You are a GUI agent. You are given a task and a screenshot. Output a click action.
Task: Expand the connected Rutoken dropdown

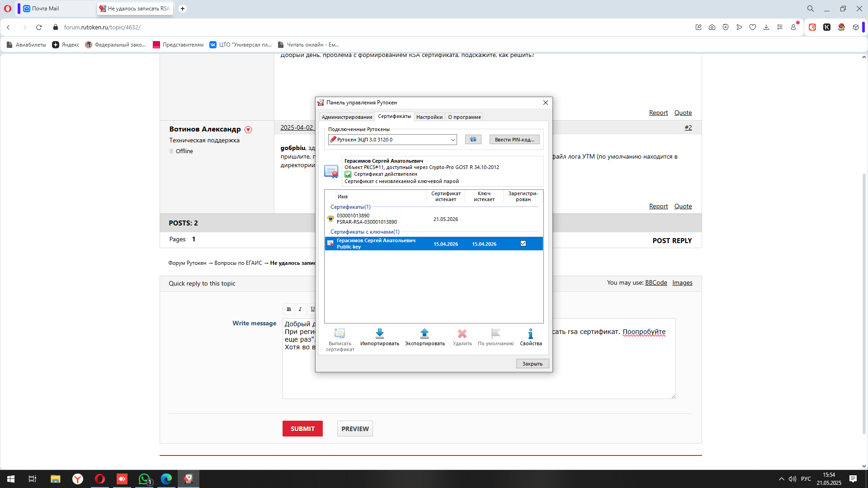click(453, 140)
